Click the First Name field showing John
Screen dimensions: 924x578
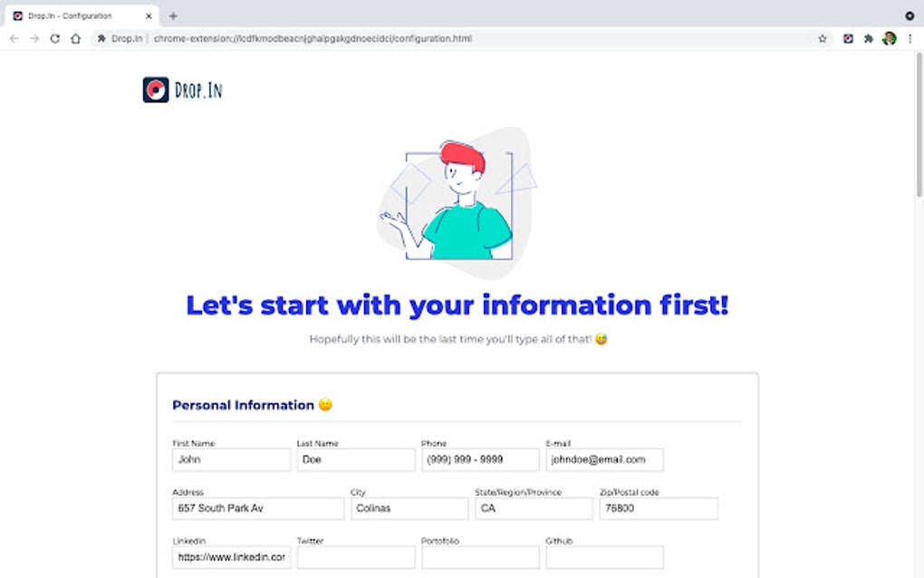(x=231, y=459)
